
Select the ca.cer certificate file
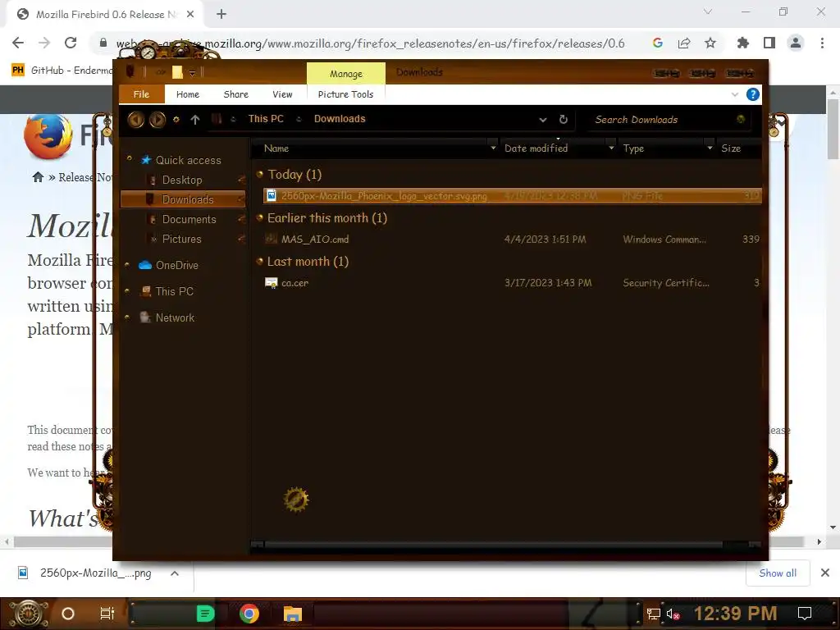click(512, 283)
